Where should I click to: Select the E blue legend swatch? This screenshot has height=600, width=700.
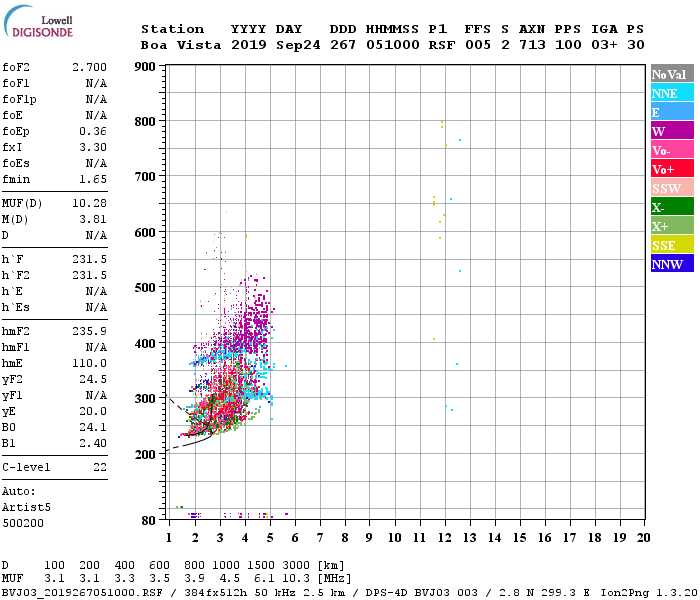point(672,112)
